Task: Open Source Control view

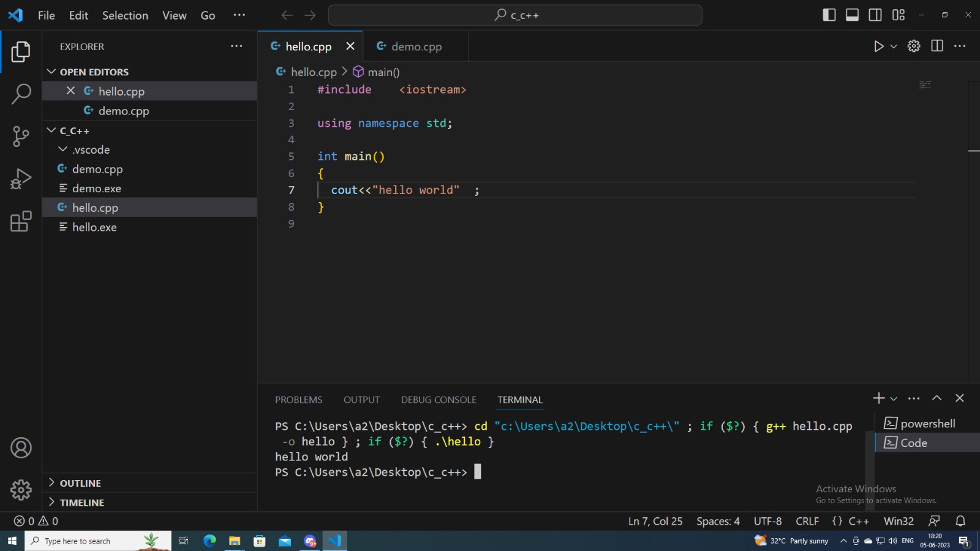Action: (x=21, y=136)
